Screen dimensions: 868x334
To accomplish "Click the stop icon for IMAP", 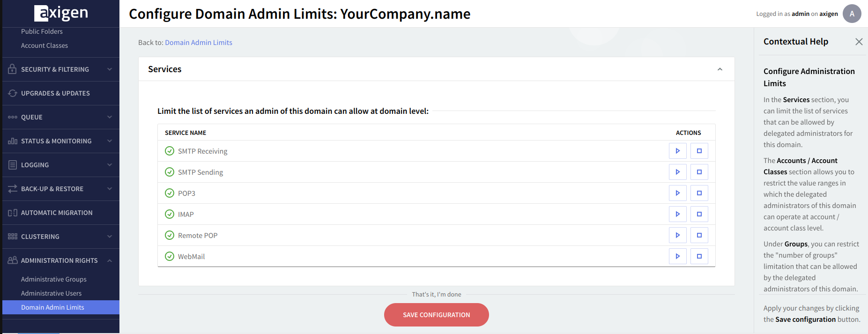I will point(699,214).
